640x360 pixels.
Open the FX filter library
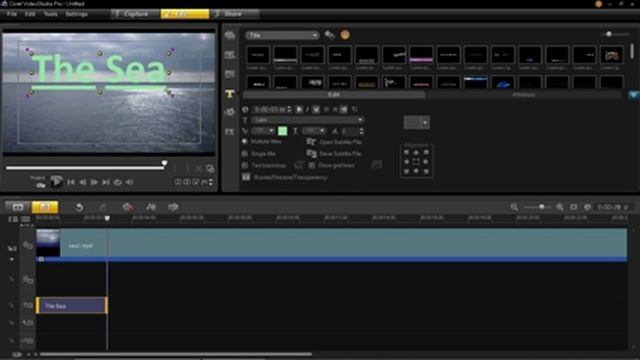tap(230, 132)
